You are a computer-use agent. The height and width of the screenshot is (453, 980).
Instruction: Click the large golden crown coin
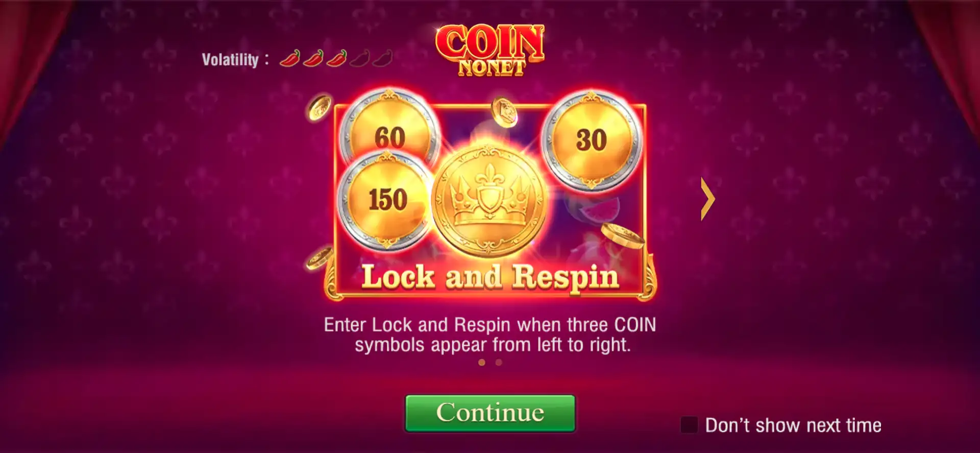click(489, 200)
